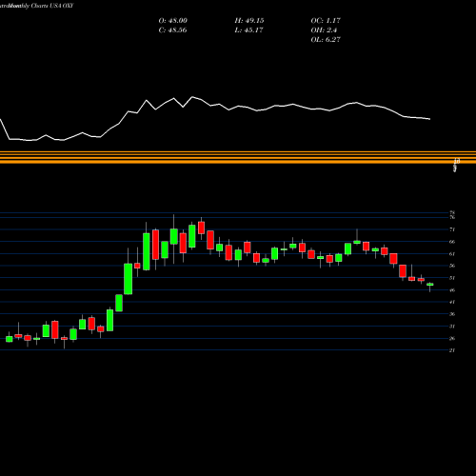Select the last green candle on the right

click(x=430, y=285)
